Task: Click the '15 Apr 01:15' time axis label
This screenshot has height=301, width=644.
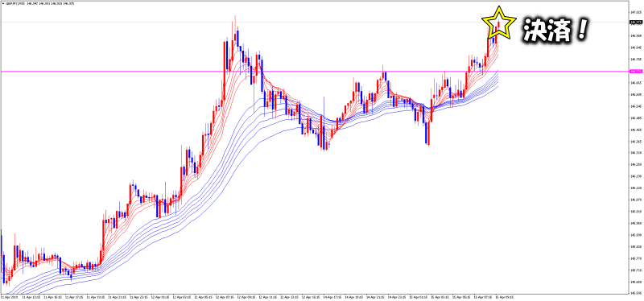Action: 419,296
